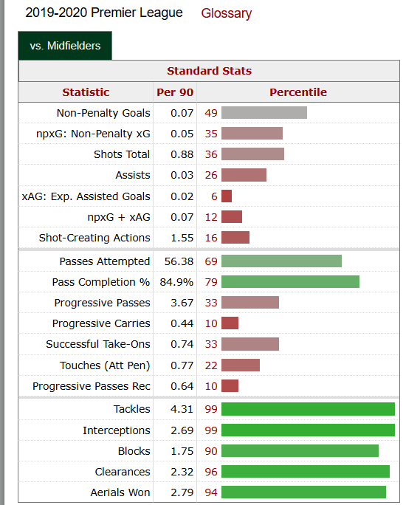420x505 pixels.
Task: Select the Touches (Att Pen) label
Action: (105, 365)
